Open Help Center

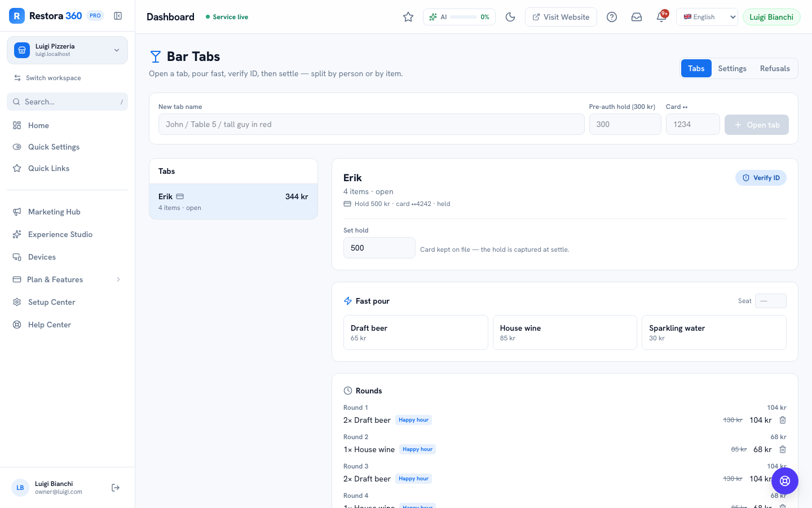67,325
